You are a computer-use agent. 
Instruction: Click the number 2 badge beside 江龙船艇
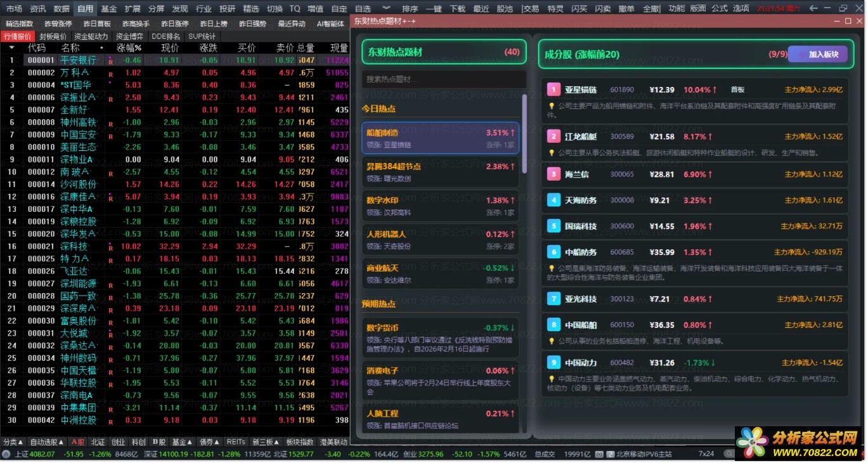[554, 136]
